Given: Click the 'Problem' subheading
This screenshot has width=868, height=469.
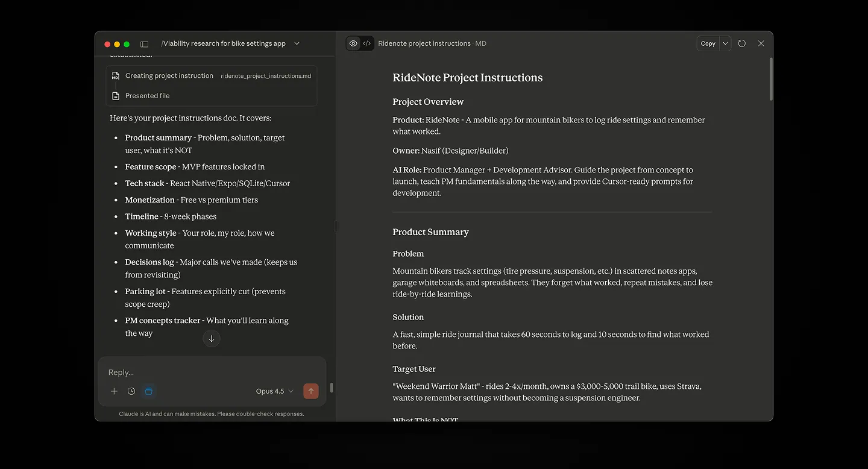Looking at the screenshot, I should coord(408,254).
